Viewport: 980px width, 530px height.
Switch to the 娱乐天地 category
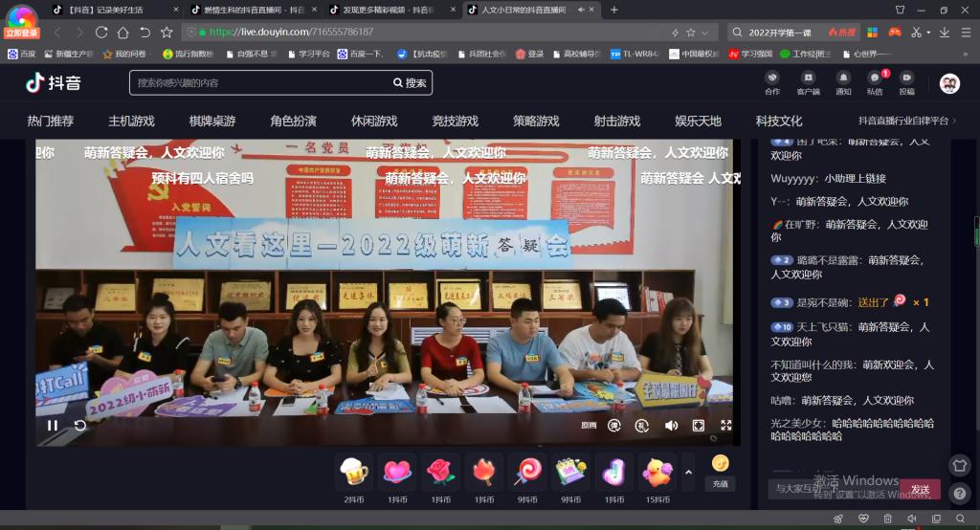tap(698, 121)
